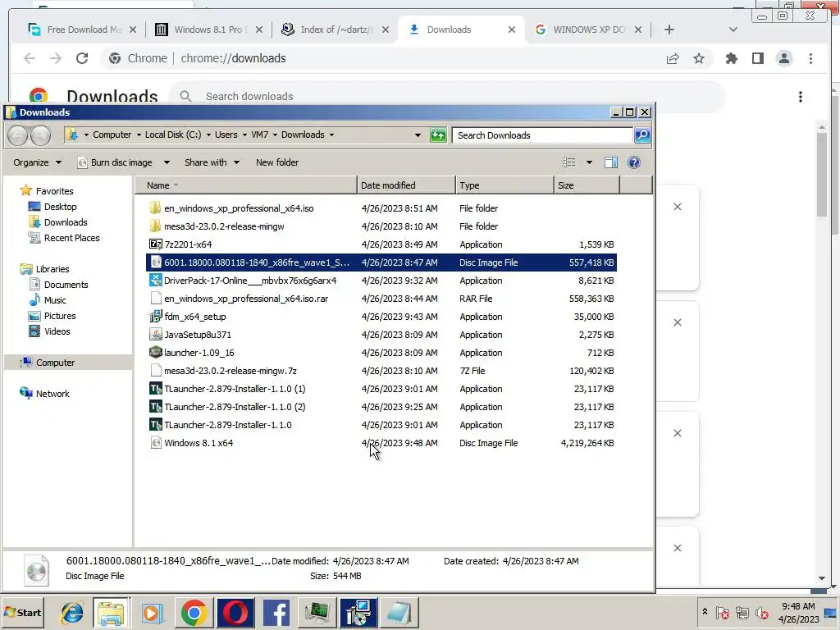Sort files by Date modified column
This screenshot has width=840, height=630.
click(x=406, y=185)
